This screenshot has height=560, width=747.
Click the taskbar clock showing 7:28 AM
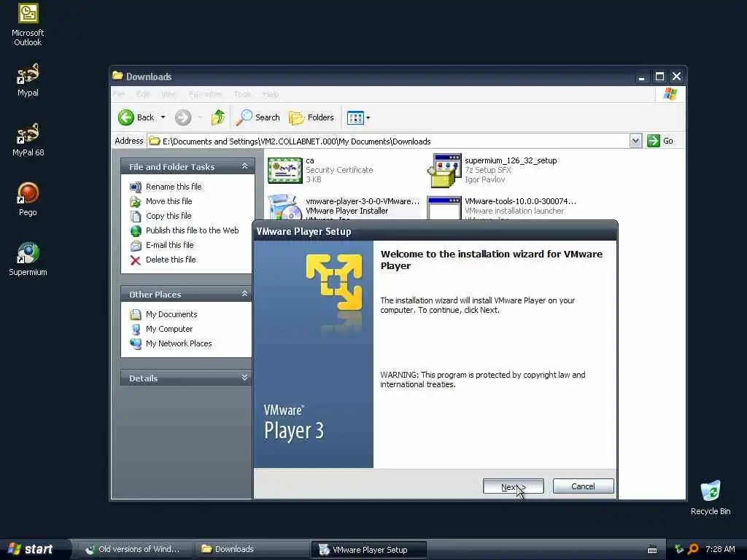coord(720,549)
